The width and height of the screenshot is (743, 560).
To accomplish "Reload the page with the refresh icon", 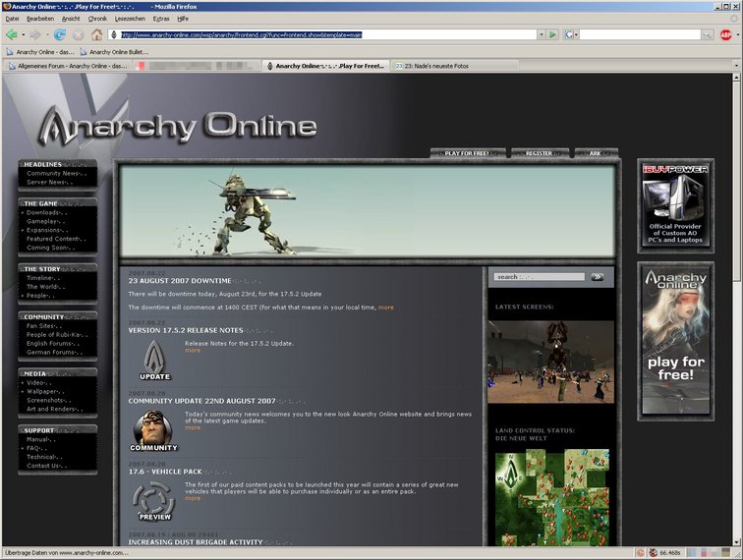I will point(59,34).
